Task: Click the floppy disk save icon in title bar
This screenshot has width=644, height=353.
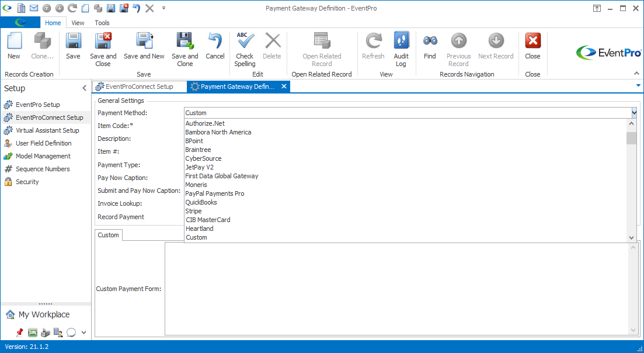Action: (x=110, y=8)
